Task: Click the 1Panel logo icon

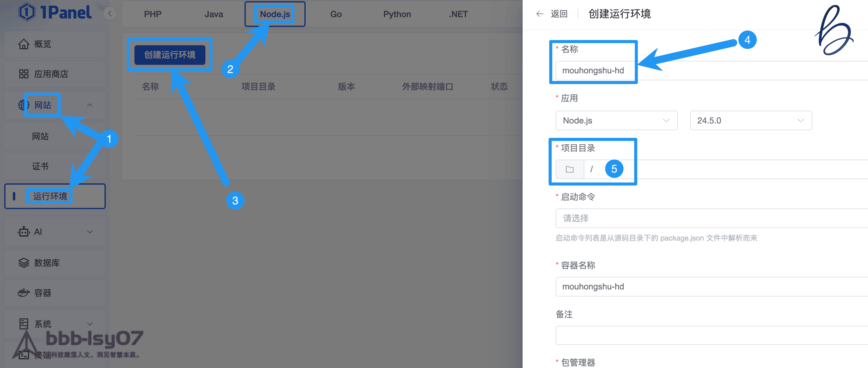Action: 27,13
